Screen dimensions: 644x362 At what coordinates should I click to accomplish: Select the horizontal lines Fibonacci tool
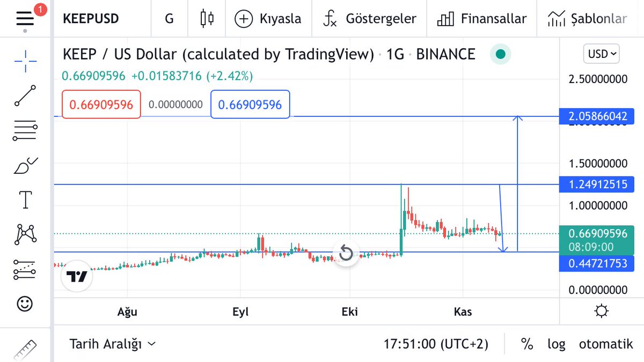25,130
